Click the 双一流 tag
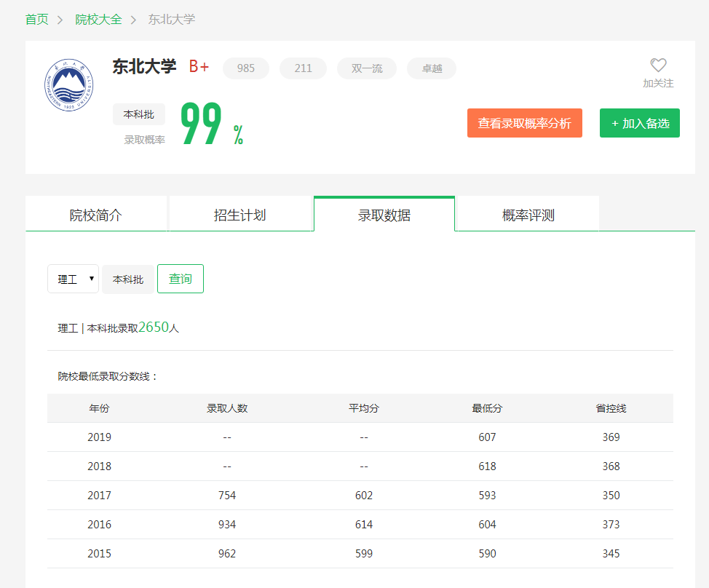 click(367, 68)
